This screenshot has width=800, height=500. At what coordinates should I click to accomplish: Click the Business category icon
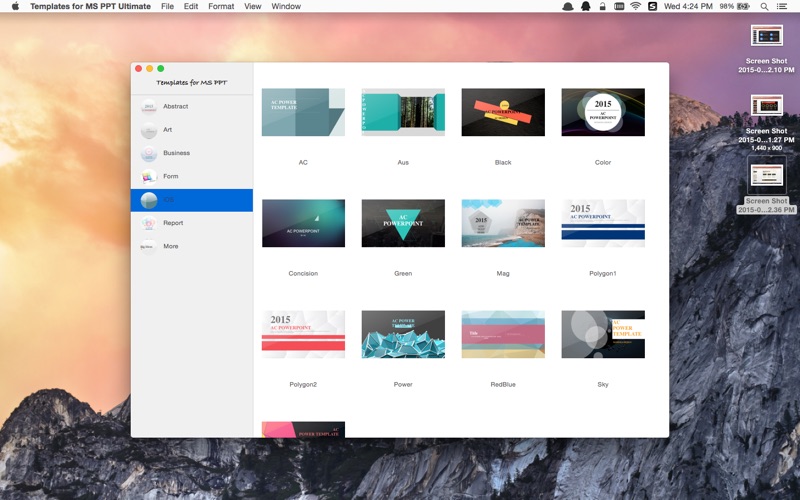pos(148,153)
